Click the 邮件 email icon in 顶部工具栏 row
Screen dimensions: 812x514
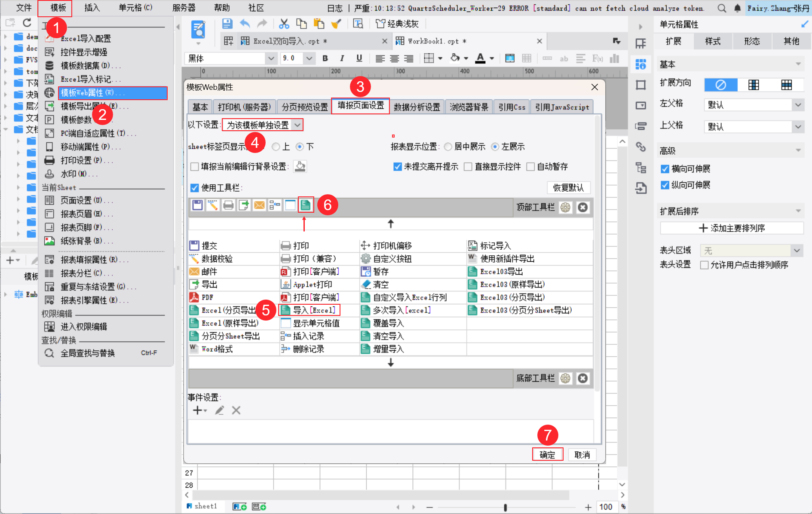(x=259, y=205)
